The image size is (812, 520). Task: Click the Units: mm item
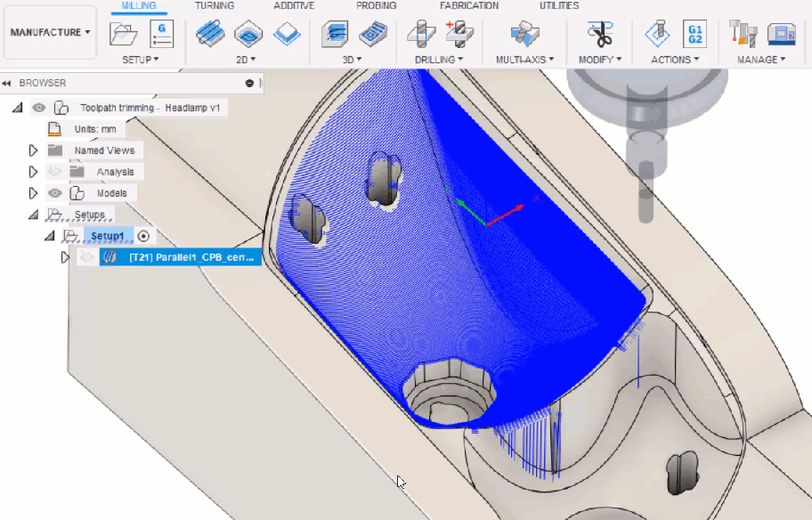tap(94, 129)
